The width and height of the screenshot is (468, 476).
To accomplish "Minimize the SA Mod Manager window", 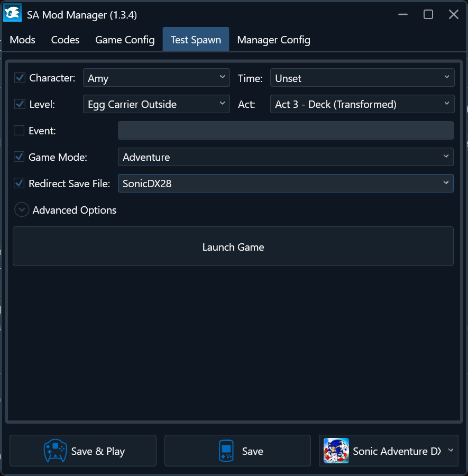I will [x=403, y=15].
